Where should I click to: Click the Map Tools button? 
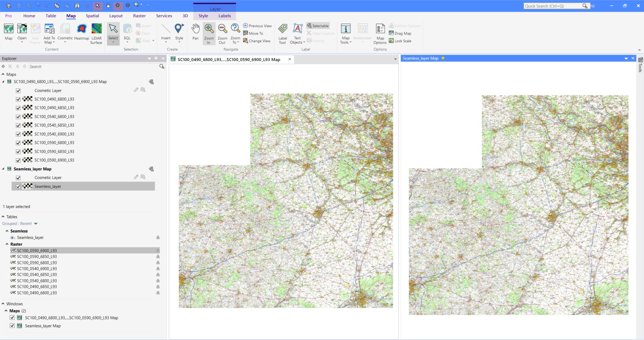[x=346, y=34]
